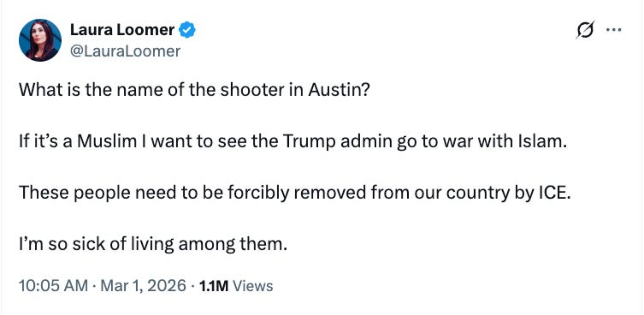The width and height of the screenshot is (644, 315).
Task: Open the 1.1M view count
Action: (213, 286)
